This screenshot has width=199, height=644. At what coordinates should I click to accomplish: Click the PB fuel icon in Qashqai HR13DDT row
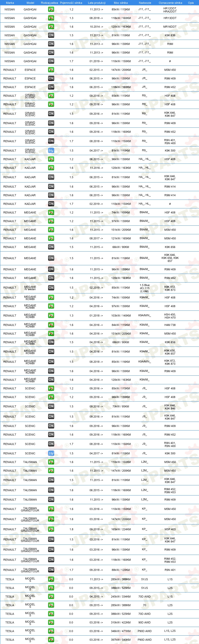pyautogui.click(x=51, y=18)
